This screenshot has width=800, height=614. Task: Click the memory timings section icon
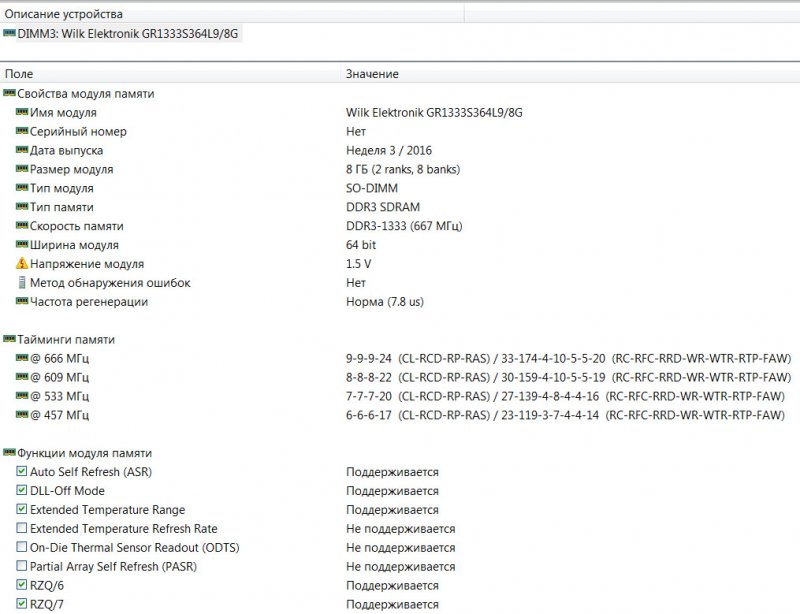[10, 339]
